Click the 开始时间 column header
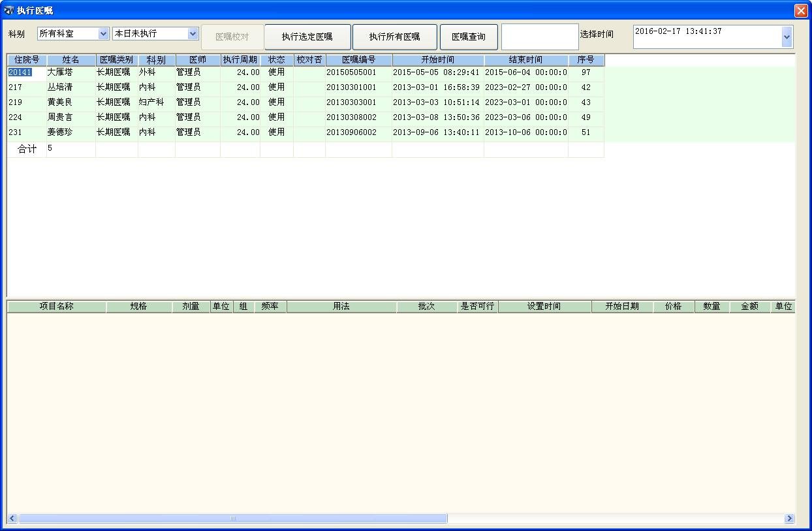Image resolution: width=812 pixels, height=531 pixels. tap(437, 60)
